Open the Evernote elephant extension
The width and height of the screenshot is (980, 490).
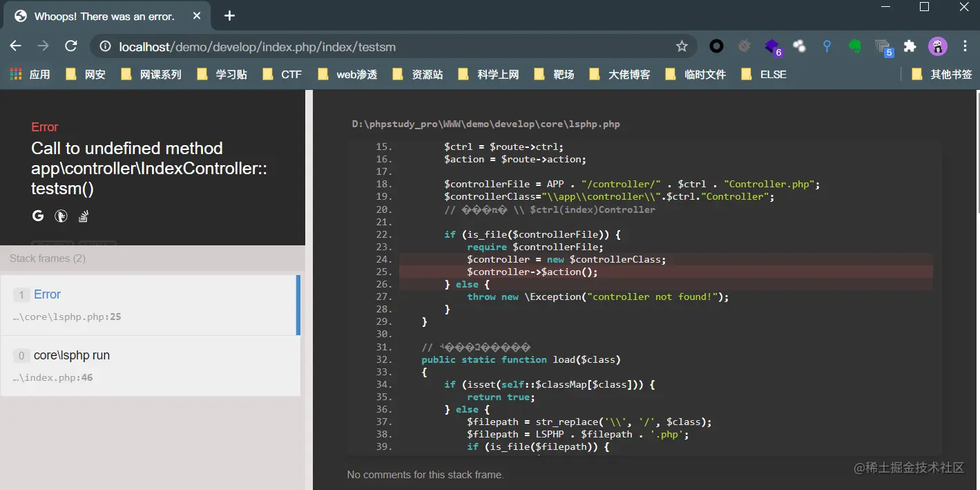[x=855, y=46]
